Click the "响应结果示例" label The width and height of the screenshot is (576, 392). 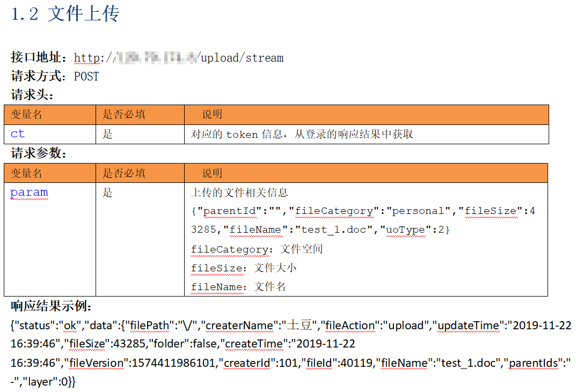[x=52, y=307]
